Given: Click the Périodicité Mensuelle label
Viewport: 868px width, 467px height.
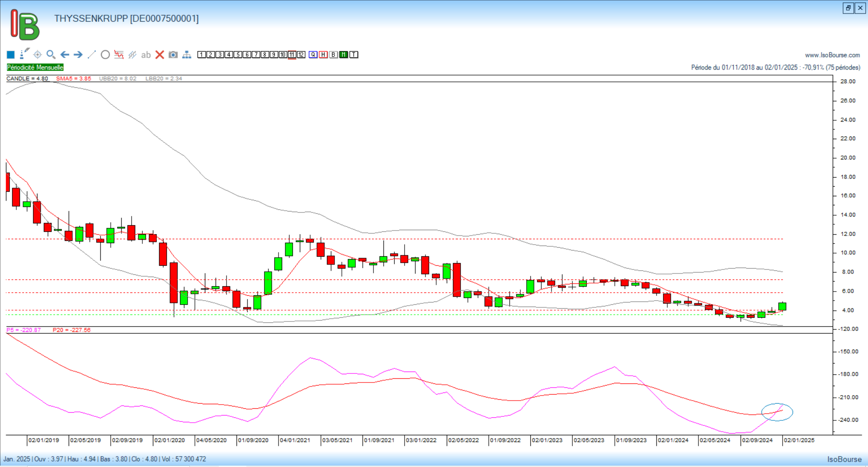Looking at the screenshot, I should tap(35, 67).
